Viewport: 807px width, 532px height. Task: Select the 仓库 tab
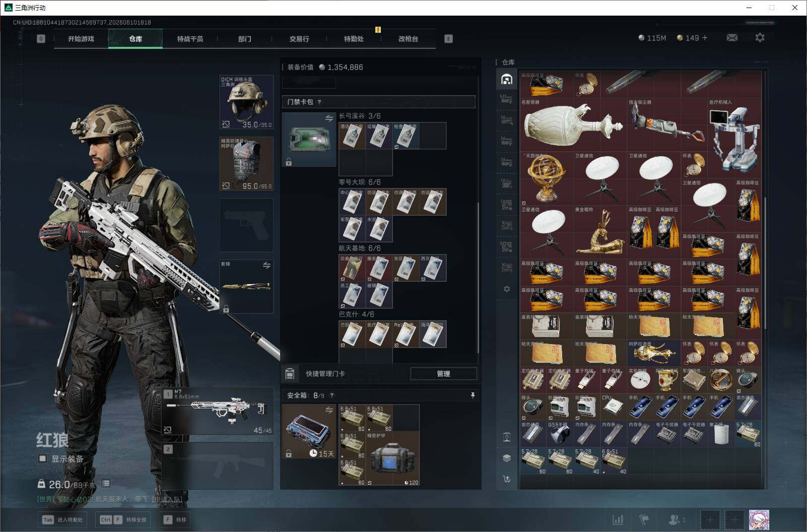click(x=136, y=39)
